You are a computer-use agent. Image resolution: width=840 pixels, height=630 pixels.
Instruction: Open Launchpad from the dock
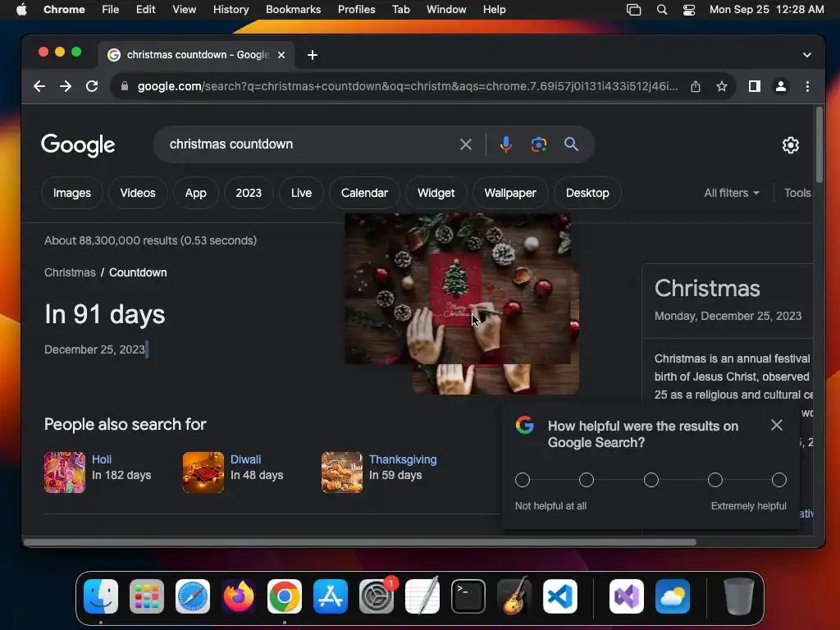click(147, 596)
